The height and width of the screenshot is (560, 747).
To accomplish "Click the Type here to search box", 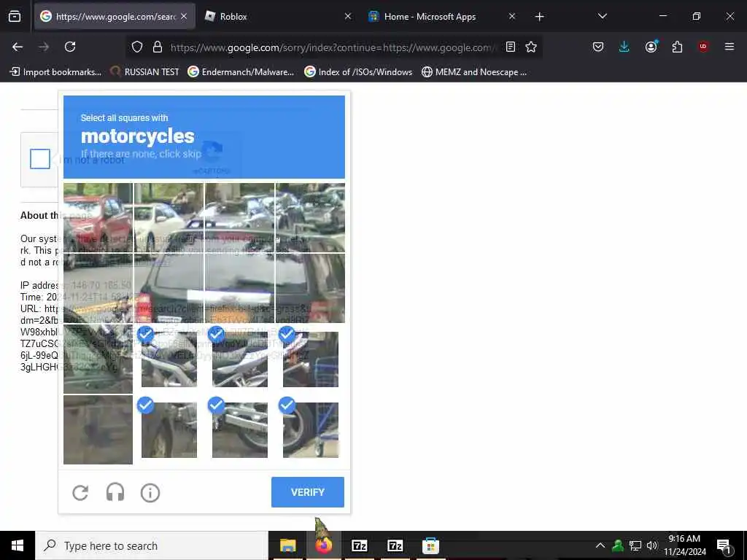I will 152,545.
